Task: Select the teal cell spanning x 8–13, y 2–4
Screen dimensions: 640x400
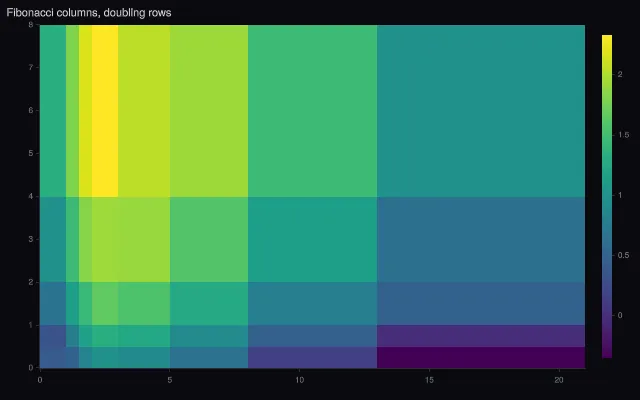Action: pos(312,240)
